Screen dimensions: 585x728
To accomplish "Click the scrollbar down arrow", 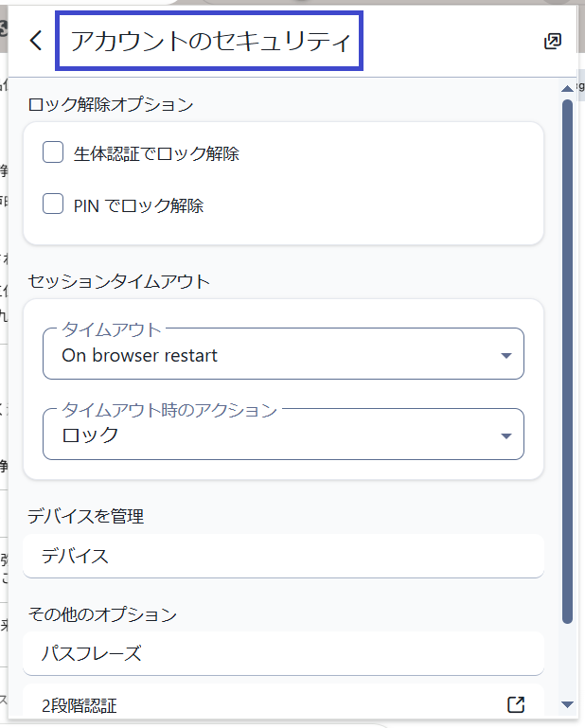I will [567, 704].
